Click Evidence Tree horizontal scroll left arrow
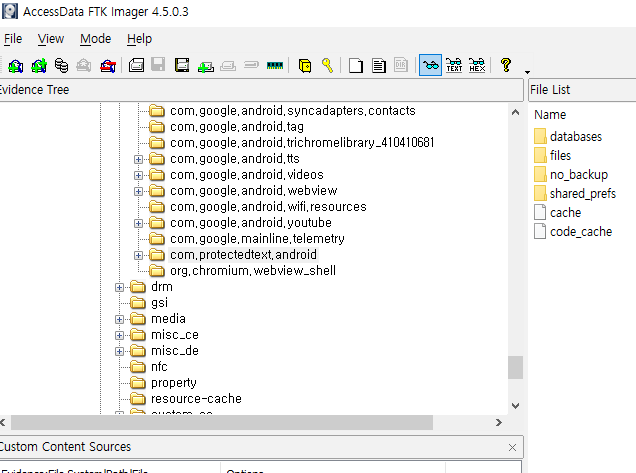Image resolution: width=636 pixels, height=473 pixels. pos(3,423)
